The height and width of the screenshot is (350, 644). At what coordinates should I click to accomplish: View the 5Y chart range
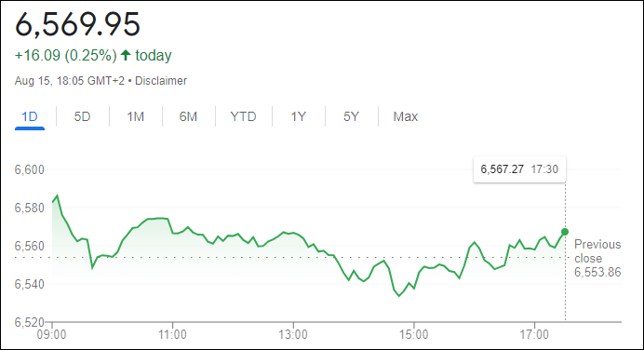pyautogui.click(x=351, y=117)
